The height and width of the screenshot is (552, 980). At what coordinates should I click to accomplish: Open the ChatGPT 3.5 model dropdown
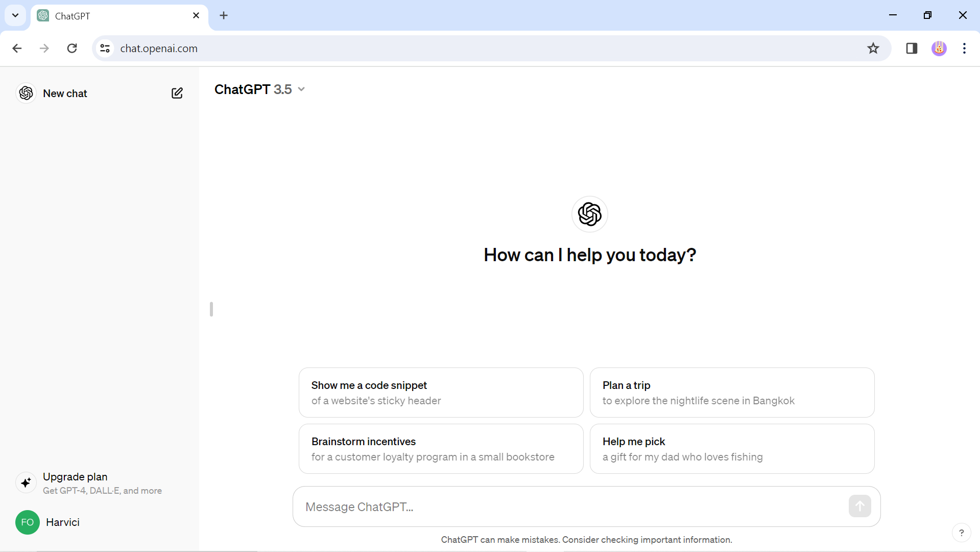pyautogui.click(x=259, y=89)
